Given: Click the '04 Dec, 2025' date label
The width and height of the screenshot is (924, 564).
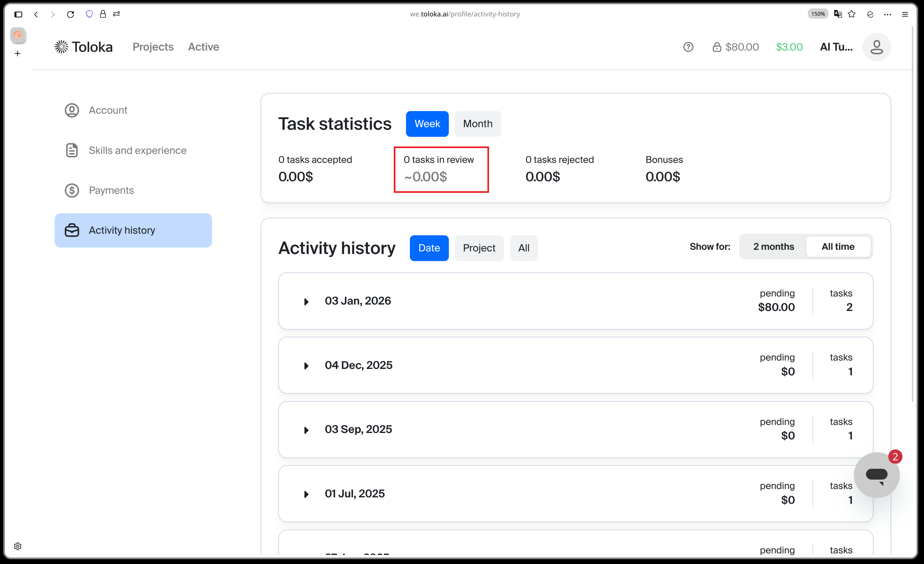Looking at the screenshot, I should pyautogui.click(x=358, y=365).
